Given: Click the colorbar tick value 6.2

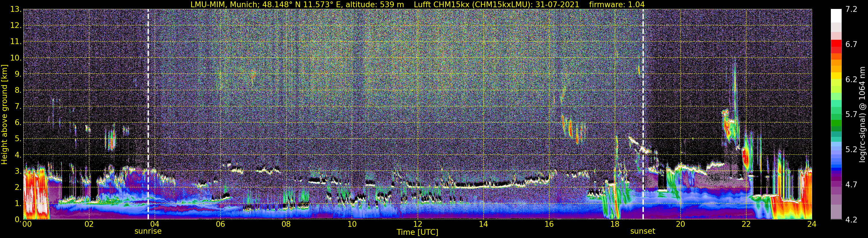Looking at the screenshot, I should click(x=851, y=79).
